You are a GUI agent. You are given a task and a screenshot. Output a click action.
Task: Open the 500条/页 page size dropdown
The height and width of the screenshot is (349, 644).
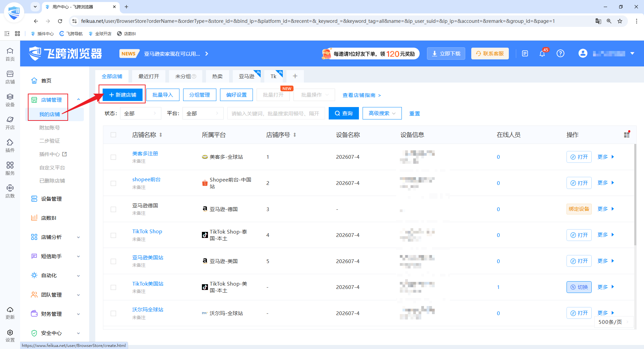coord(613,322)
